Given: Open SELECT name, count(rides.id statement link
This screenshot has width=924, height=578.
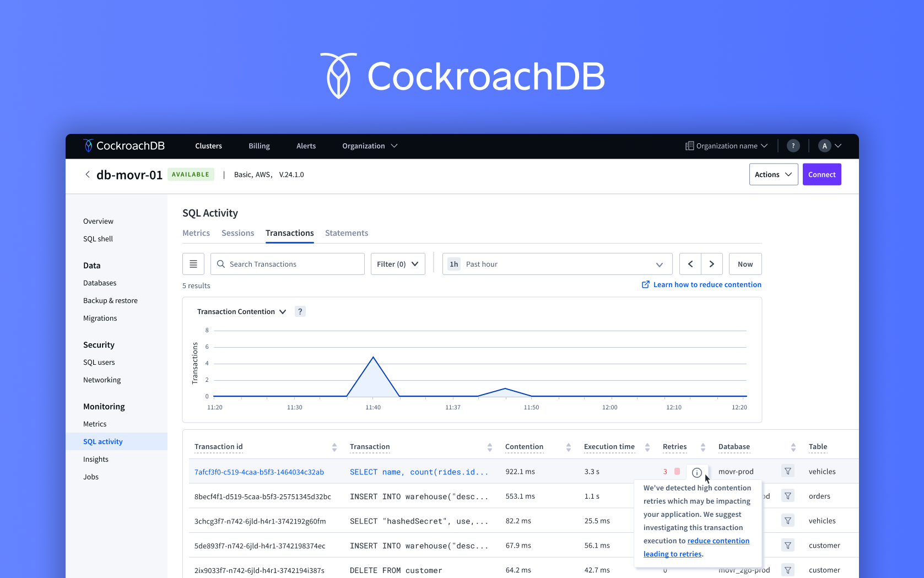Looking at the screenshot, I should tap(419, 472).
